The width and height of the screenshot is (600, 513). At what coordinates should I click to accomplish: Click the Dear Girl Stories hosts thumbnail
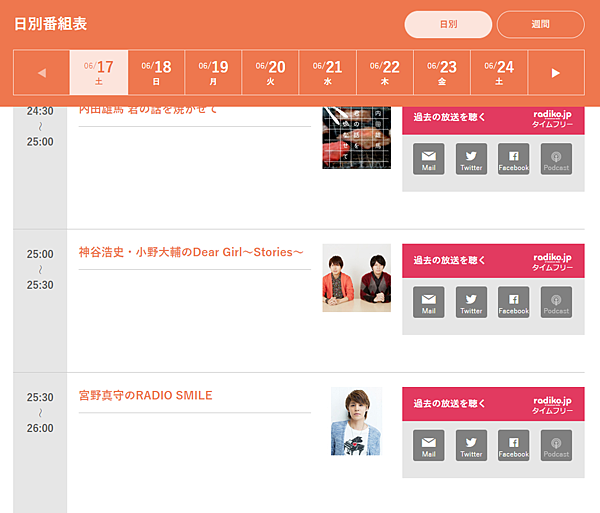[357, 278]
